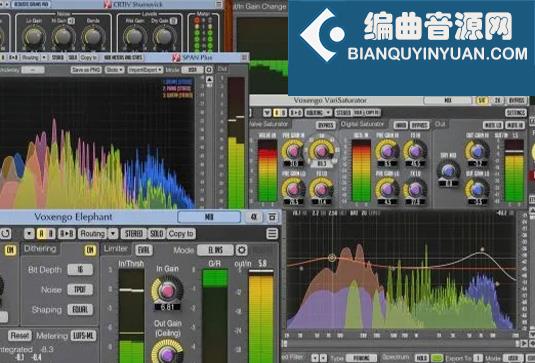Click the SPAN Plus title menu icon
The height and width of the screenshot is (363, 535).
click(244, 58)
